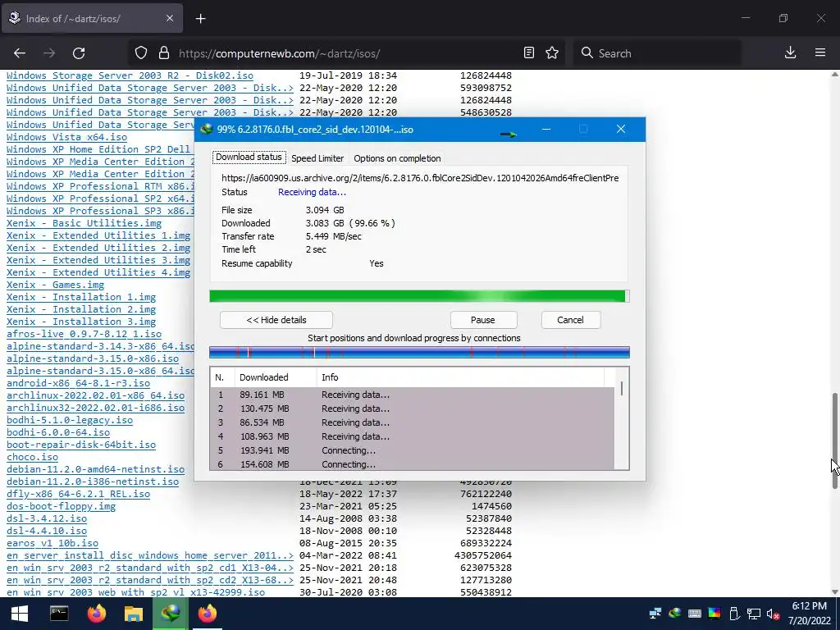840x630 pixels.
Task: Open dos-boot-floppy.img link
Action: pyautogui.click(x=61, y=507)
